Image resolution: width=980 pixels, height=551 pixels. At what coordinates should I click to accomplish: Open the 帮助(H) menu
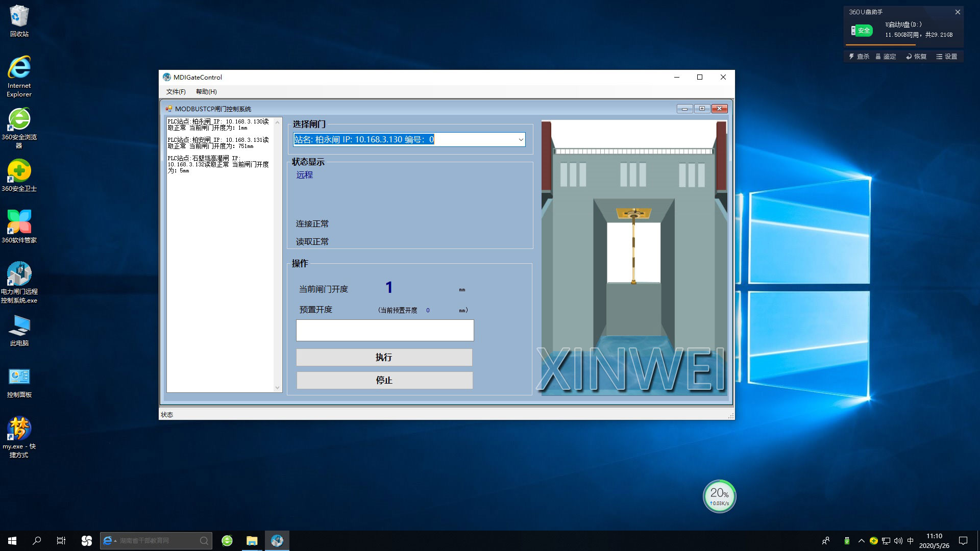[206, 92]
